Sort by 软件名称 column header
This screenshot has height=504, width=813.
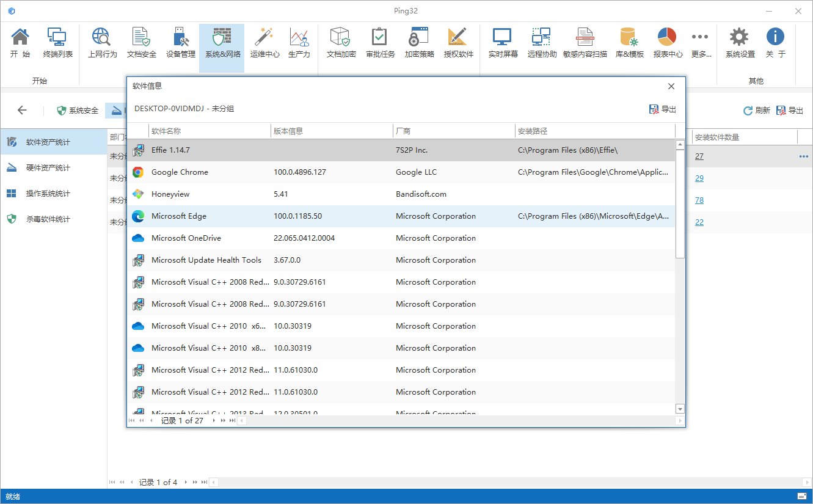tap(210, 131)
